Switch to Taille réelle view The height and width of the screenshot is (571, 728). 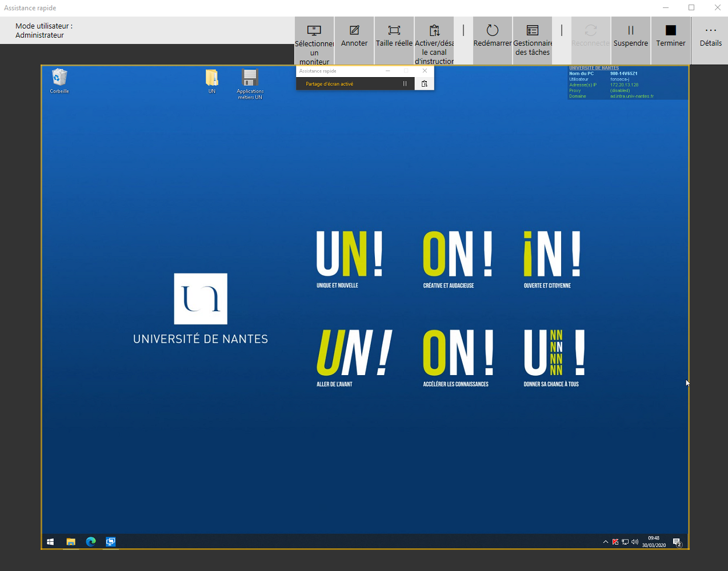point(394,35)
